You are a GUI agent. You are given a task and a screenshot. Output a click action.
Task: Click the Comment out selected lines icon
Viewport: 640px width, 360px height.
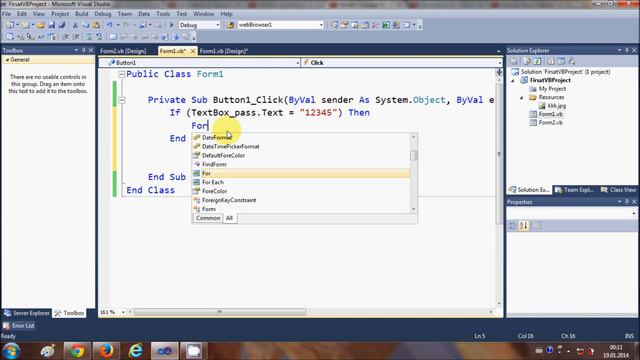(x=89, y=37)
